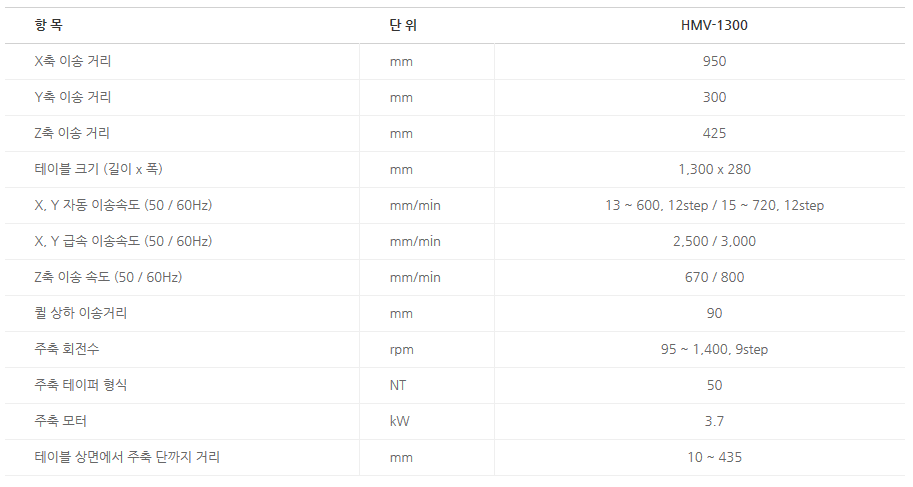The height and width of the screenshot is (487, 913).
Task: Click the rapid feed value 2,500 / 3,000
Action: [714, 241]
